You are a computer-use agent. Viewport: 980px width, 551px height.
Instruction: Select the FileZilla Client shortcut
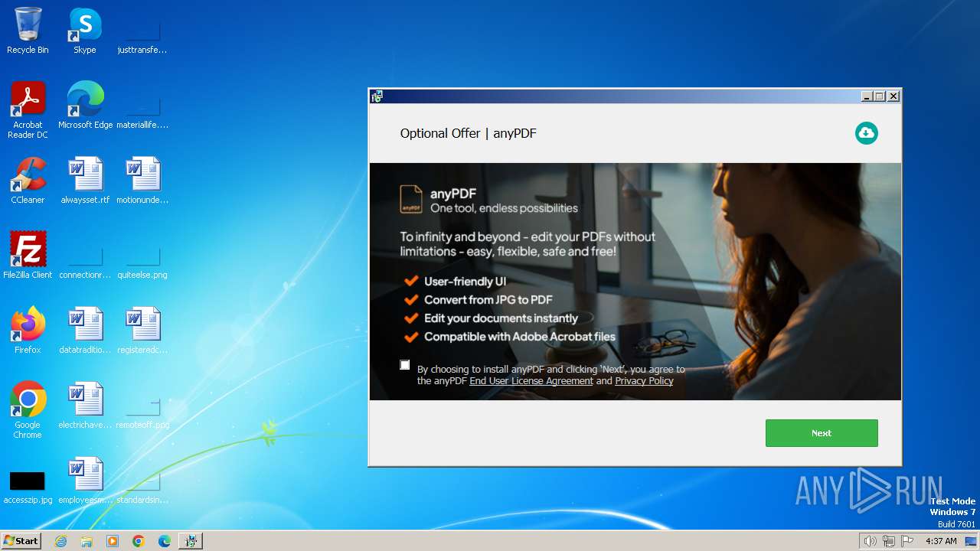28,256
